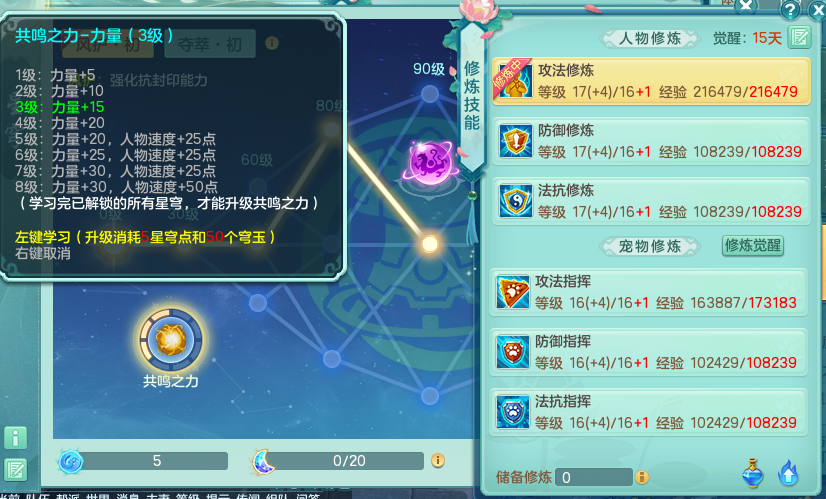Viewport: 826px width, 499px height.
Task: Select the 攻法指挥 pet claw icon
Action: click(x=513, y=292)
